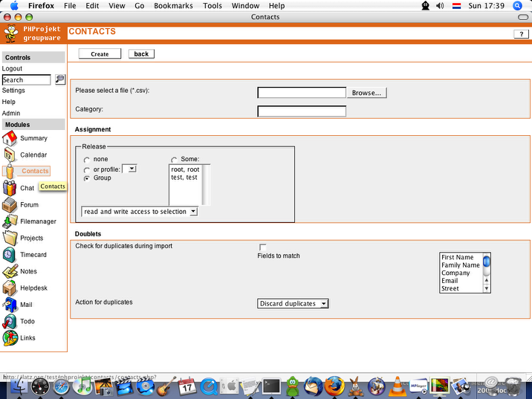Select 'test, test' in the user list

[184, 178]
